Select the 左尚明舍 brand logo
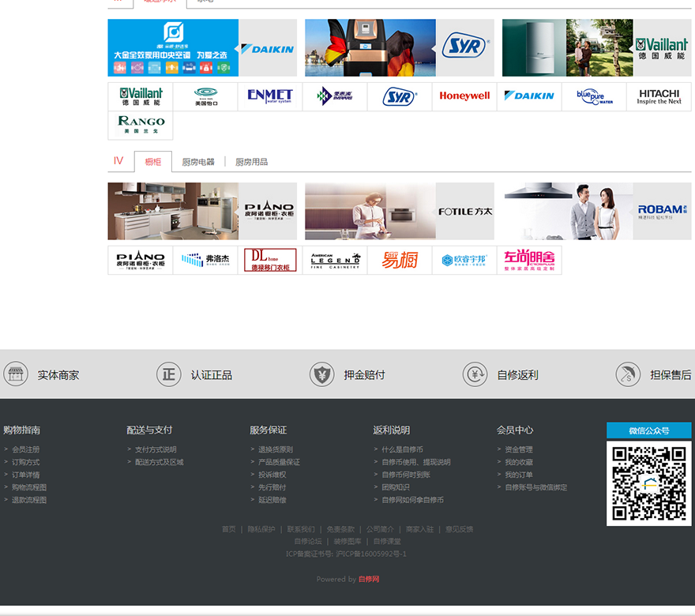The height and width of the screenshot is (616, 695). tap(529, 260)
